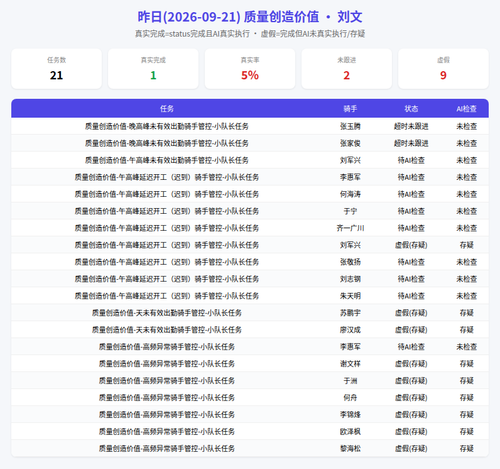
Task: Select the 虚假 summary card showing 9
Action: (443, 69)
